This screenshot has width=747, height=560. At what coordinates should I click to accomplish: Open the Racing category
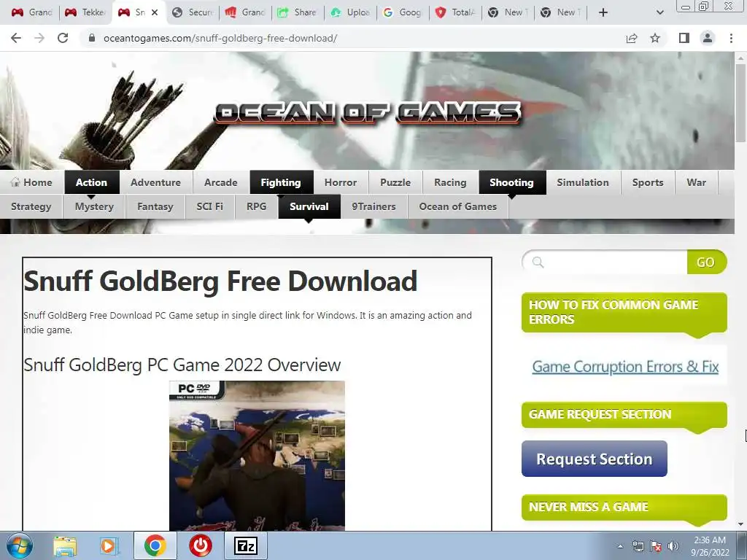click(450, 182)
